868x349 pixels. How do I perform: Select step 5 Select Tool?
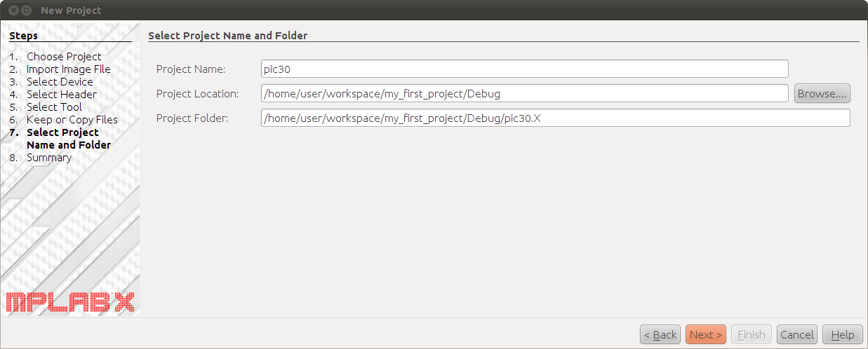click(x=54, y=107)
